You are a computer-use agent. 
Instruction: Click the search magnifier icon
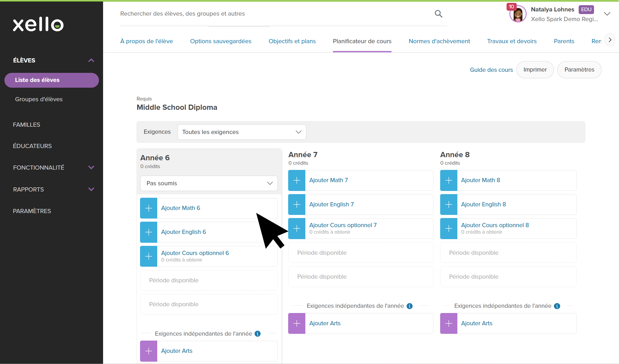coord(438,14)
